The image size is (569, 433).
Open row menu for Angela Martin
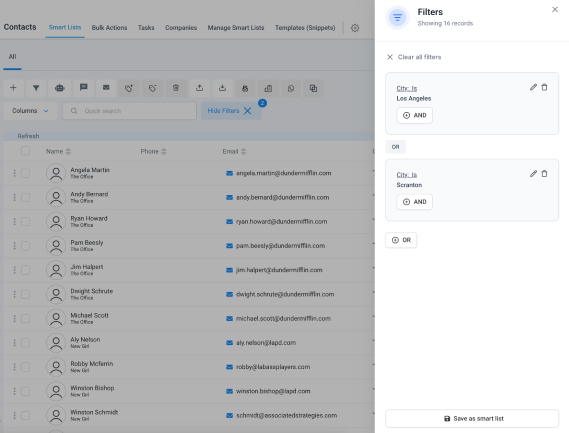(15, 173)
